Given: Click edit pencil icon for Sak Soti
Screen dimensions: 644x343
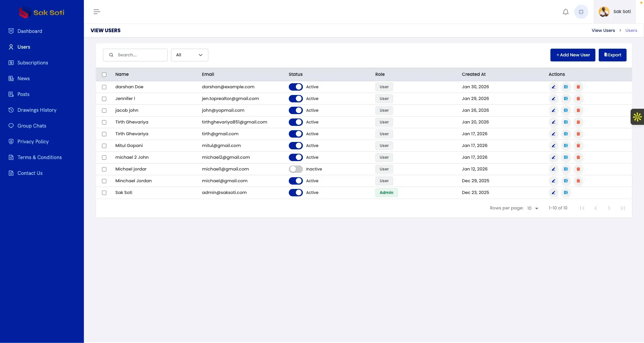Looking at the screenshot, I should (553, 193).
